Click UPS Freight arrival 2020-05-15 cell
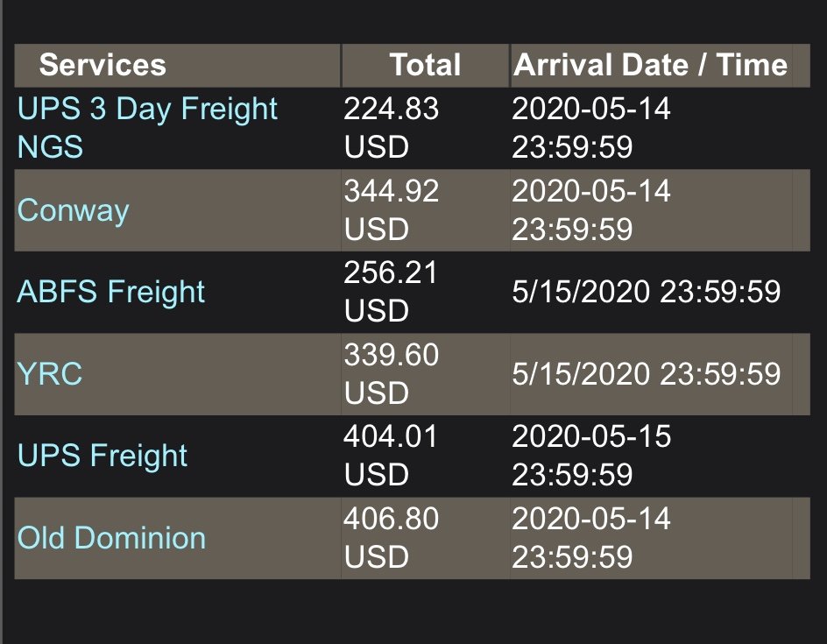This screenshot has width=827, height=644. [x=591, y=456]
